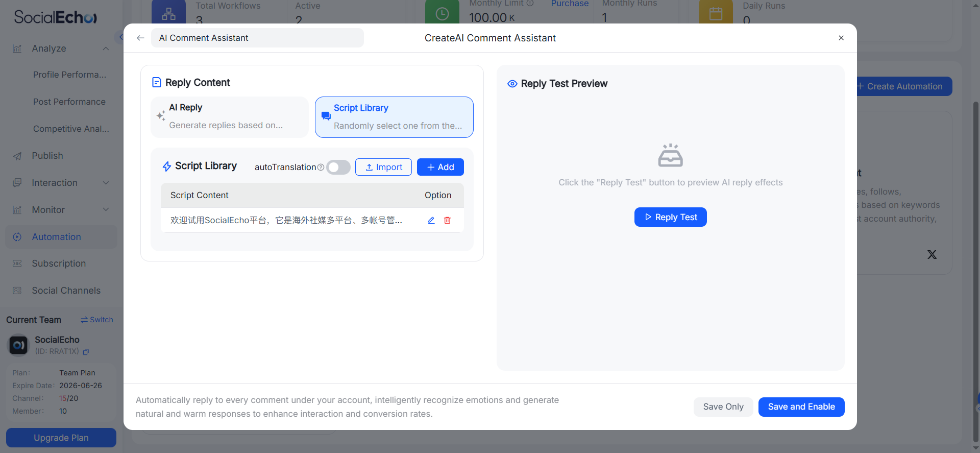Click the Social Channels icon in sidebar
Image resolution: width=980 pixels, height=453 pixels.
coord(17,291)
